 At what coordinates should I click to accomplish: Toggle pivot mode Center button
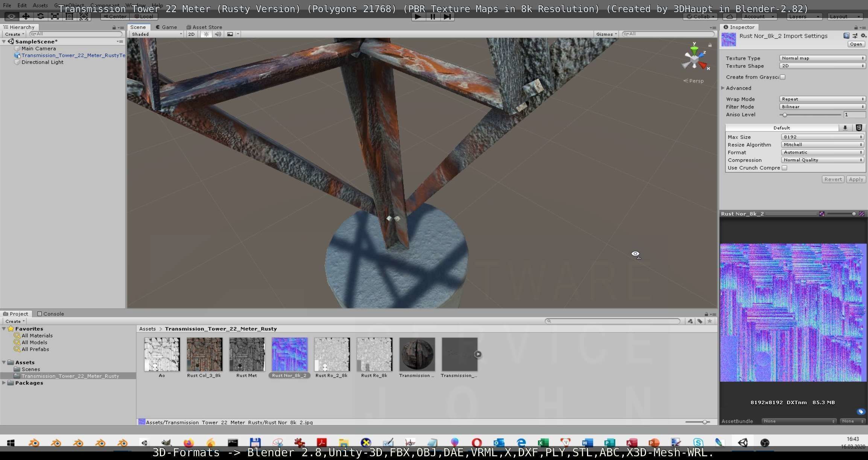click(x=115, y=17)
